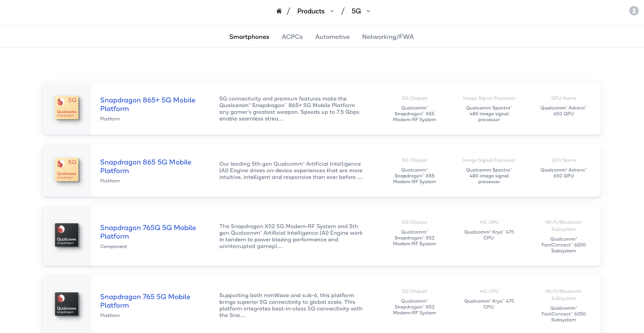Click the 5G Chipset value in Snapdragon 765G row

[415, 237]
